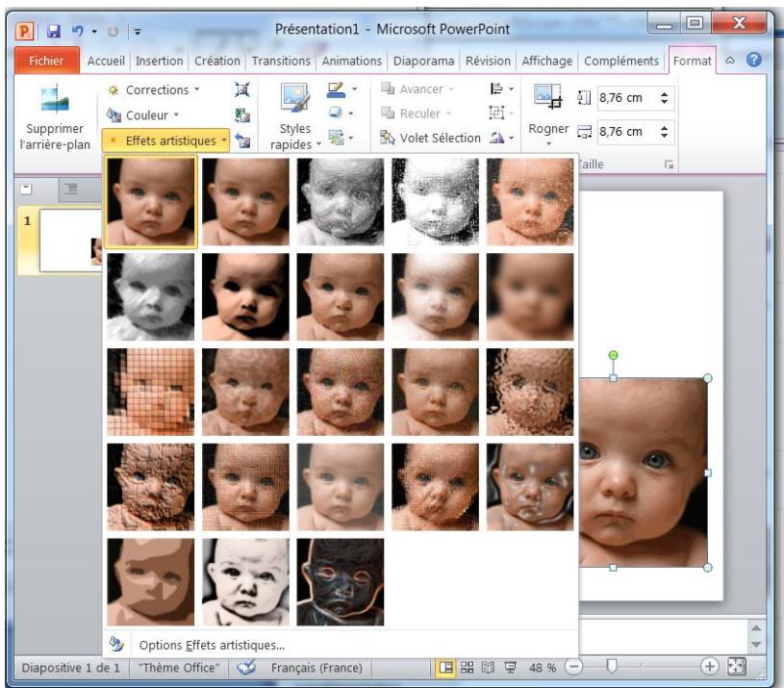This screenshot has width=784, height=688.
Task: Switch to the Outline pane tab
Action: (x=70, y=189)
